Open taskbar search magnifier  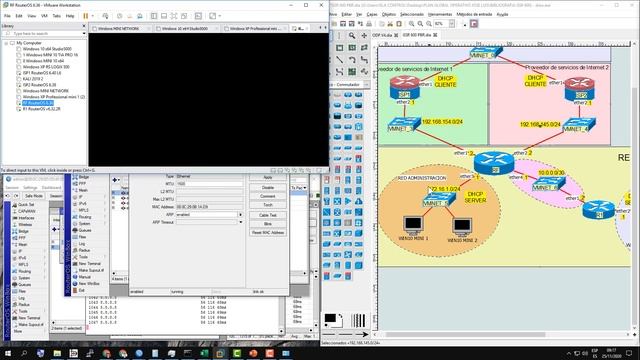(24, 353)
